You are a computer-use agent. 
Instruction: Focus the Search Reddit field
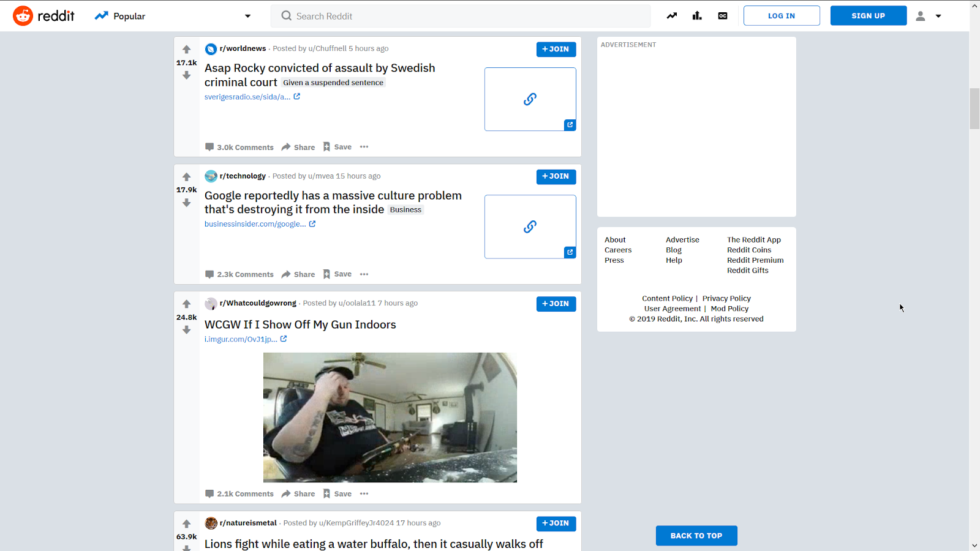461,16
